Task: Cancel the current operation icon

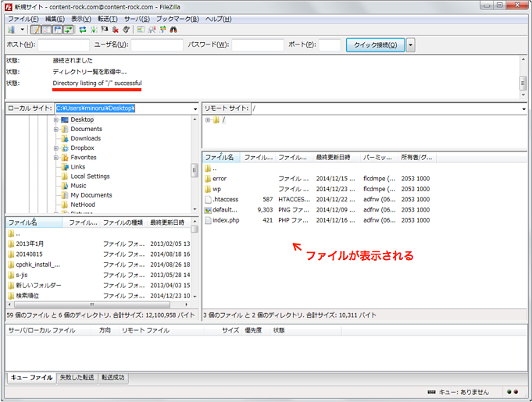Action: click(105, 30)
